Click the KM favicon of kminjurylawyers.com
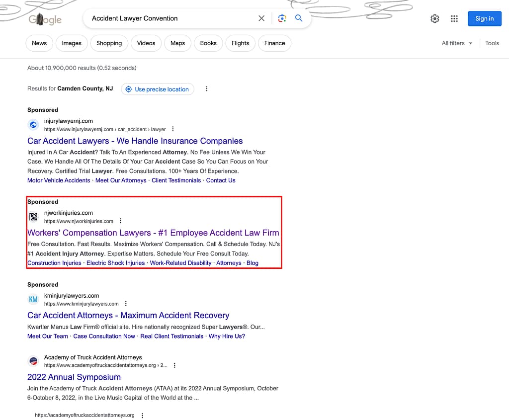The height and width of the screenshot is (420, 509). point(33,299)
